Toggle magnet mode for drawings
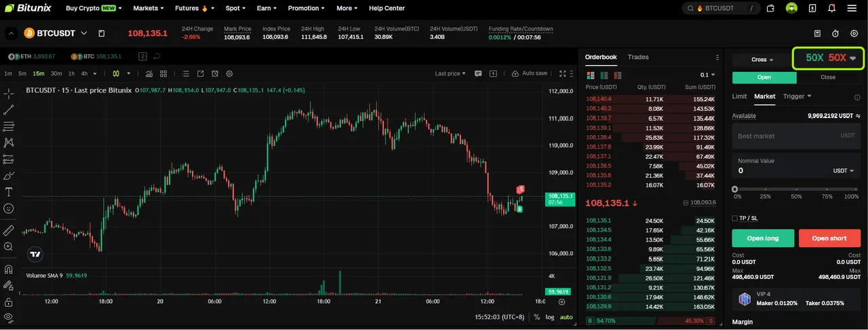868x330 pixels. click(x=9, y=269)
